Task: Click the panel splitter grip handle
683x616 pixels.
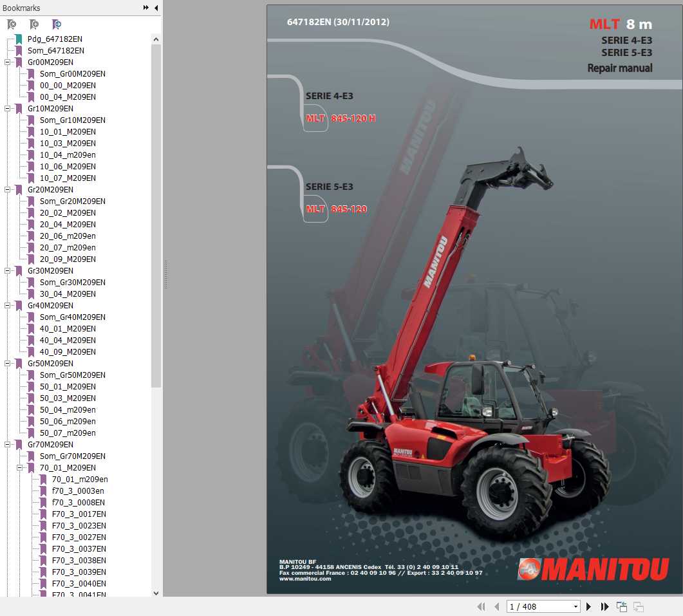Action: tap(166, 274)
